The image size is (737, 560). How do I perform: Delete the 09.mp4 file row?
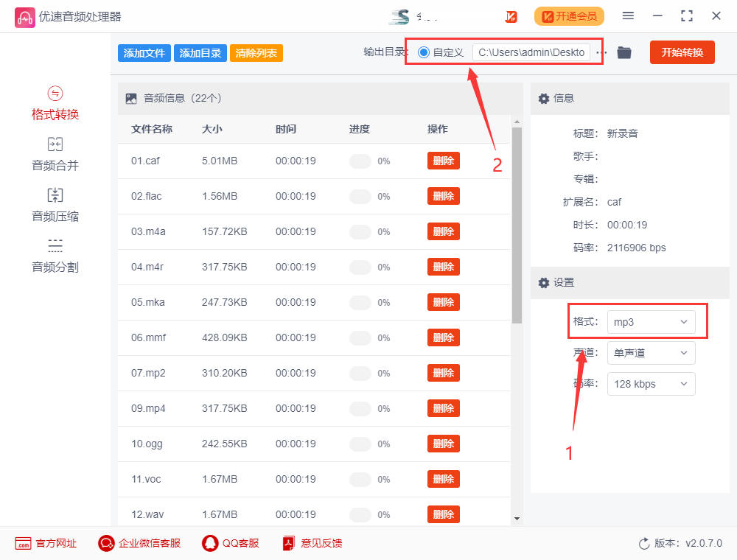click(x=443, y=409)
